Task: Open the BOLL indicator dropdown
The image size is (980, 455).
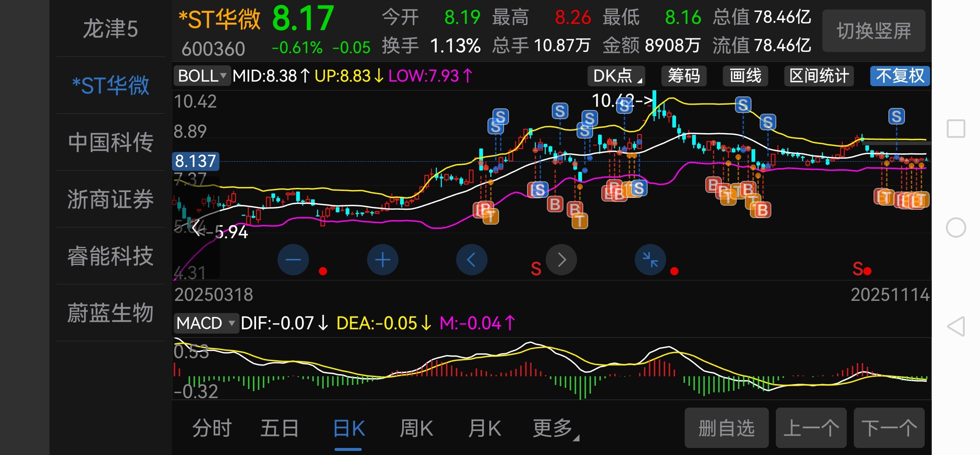Action: [x=202, y=76]
